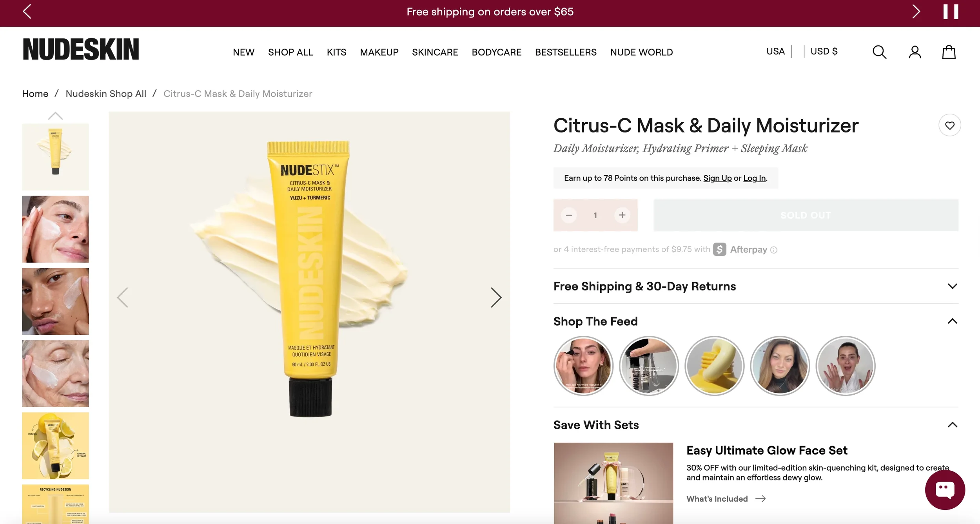Image resolution: width=980 pixels, height=524 pixels.
Task: Increase quantity with plus button
Action: (x=622, y=215)
